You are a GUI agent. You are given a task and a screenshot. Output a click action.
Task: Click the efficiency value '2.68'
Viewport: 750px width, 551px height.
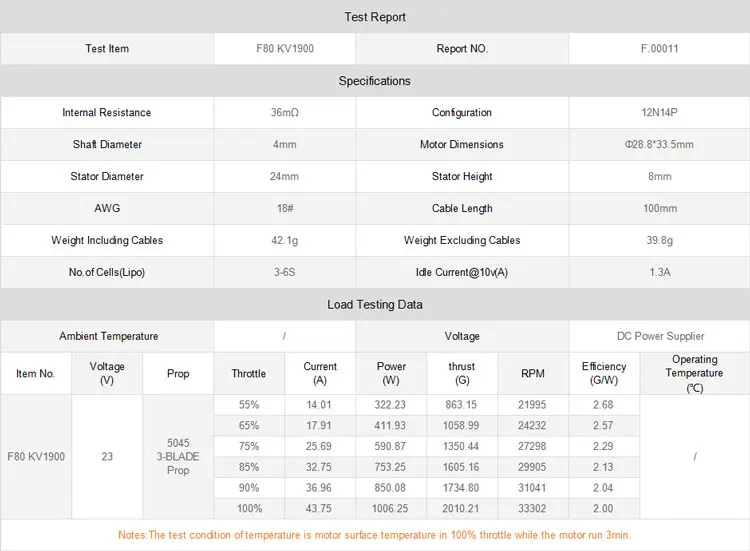[603, 405]
